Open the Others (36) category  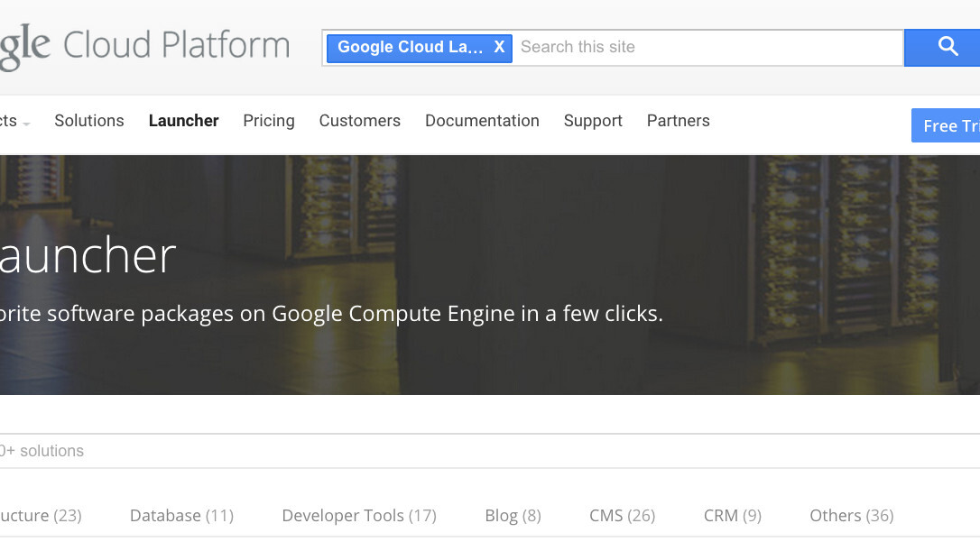[851, 516]
